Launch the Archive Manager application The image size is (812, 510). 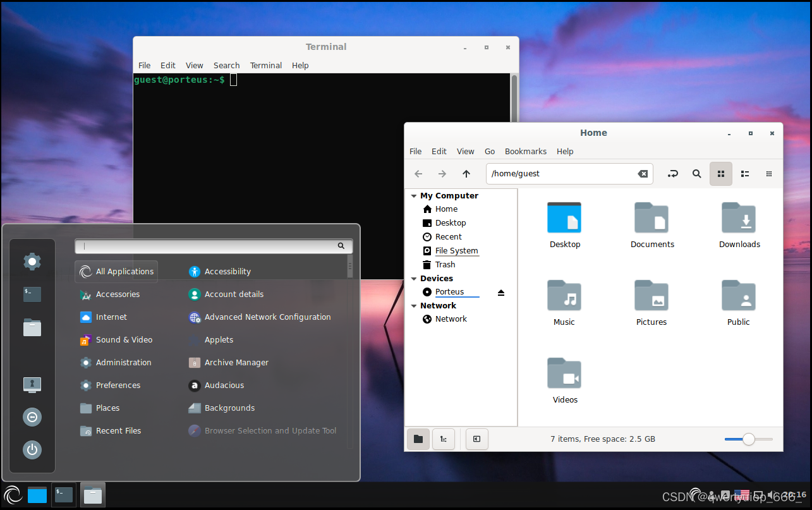pyautogui.click(x=236, y=362)
